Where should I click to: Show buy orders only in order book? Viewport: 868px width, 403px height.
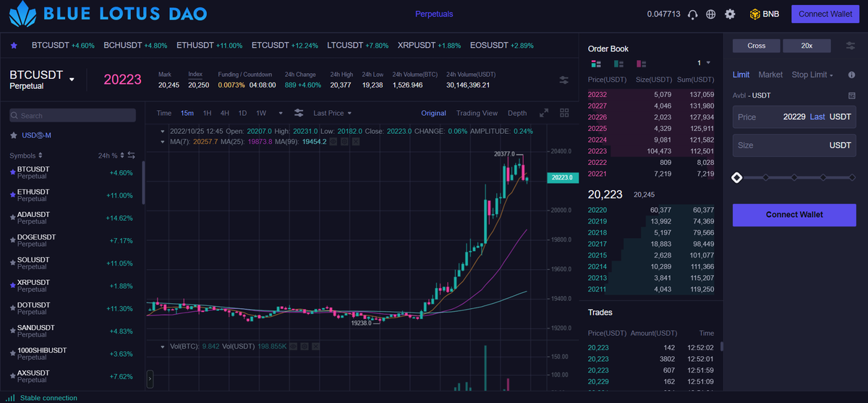tap(618, 64)
